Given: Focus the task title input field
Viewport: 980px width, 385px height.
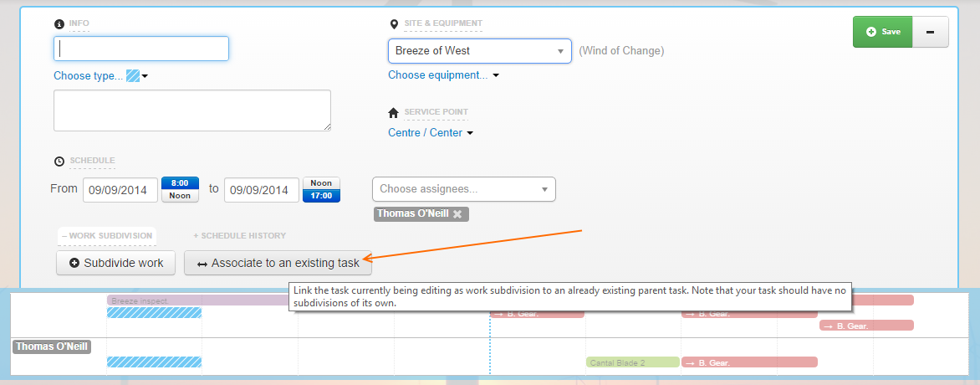Looking at the screenshot, I should (141, 49).
